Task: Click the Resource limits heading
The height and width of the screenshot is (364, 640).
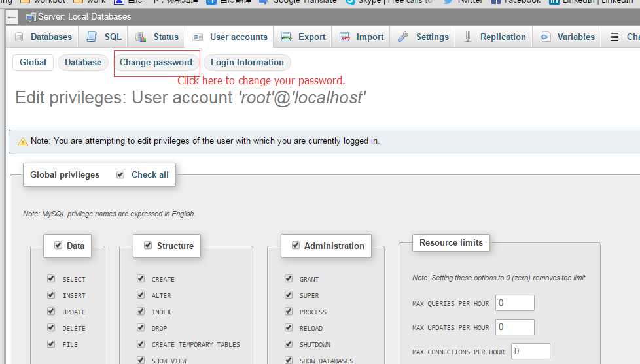Action: [451, 242]
